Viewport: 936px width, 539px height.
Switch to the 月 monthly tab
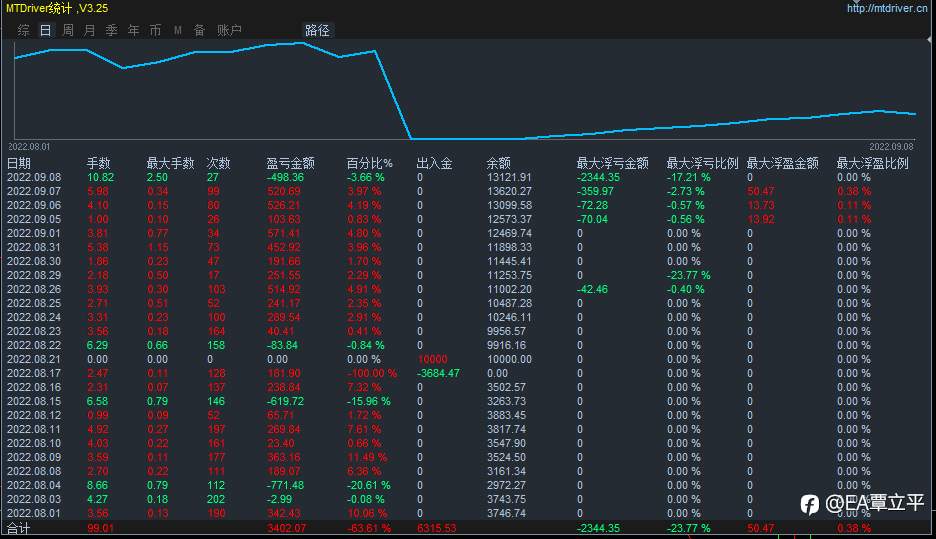90,30
